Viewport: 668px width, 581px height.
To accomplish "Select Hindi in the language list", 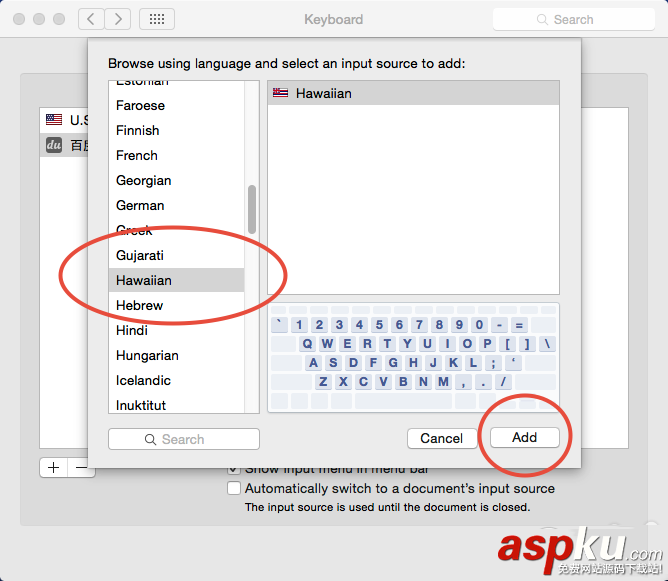I will pos(176,330).
